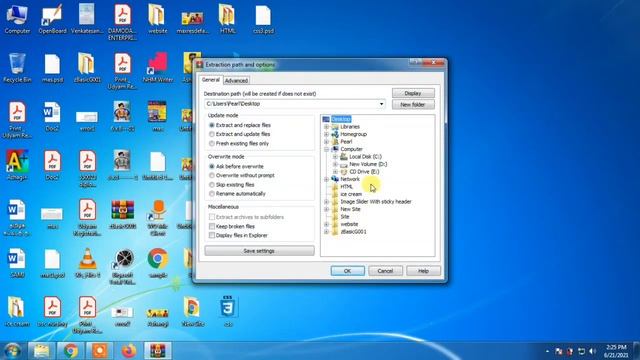Confirm extraction with OK button
Image resolution: width=640 pixels, height=360 pixels.
[x=347, y=271]
